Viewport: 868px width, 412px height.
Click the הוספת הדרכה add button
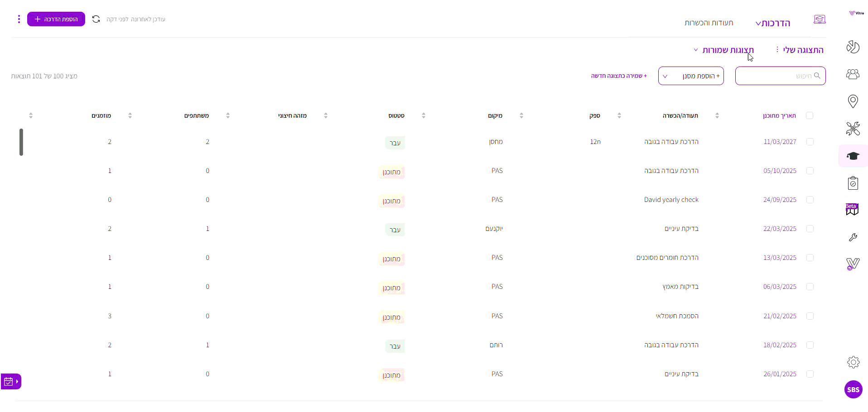pyautogui.click(x=56, y=19)
